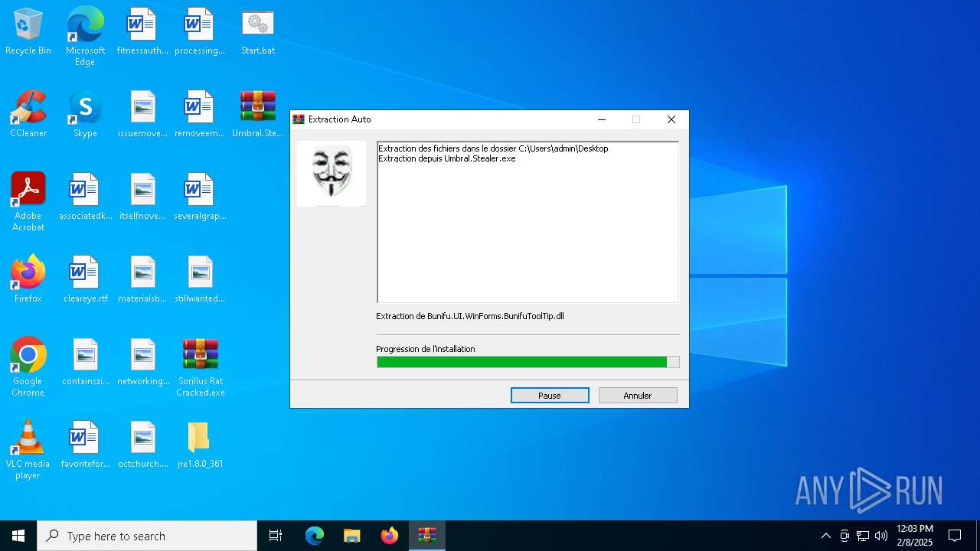Click the installation progress bar
Screen dimensions: 980x551
pyautogui.click(x=528, y=362)
